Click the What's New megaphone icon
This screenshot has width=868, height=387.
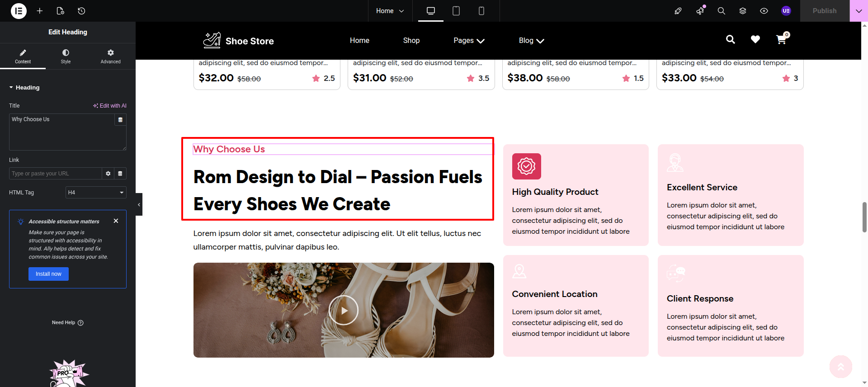click(x=700, y=11)
